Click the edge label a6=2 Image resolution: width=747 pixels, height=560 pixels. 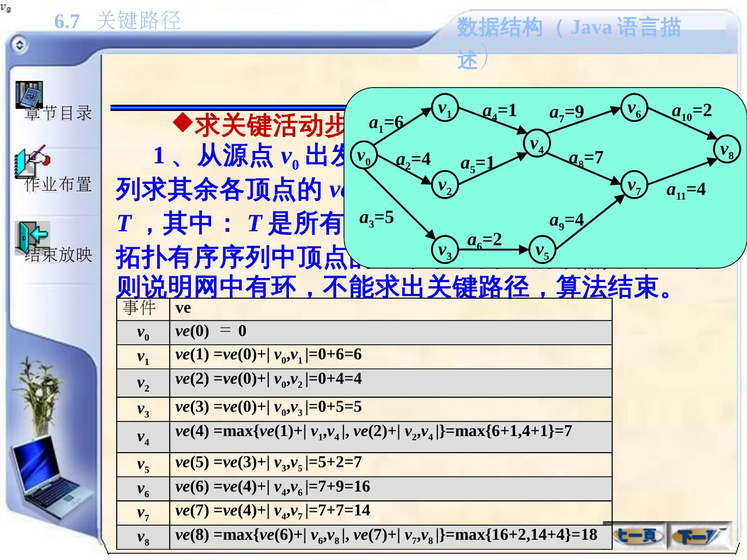(x=485, y=240)
